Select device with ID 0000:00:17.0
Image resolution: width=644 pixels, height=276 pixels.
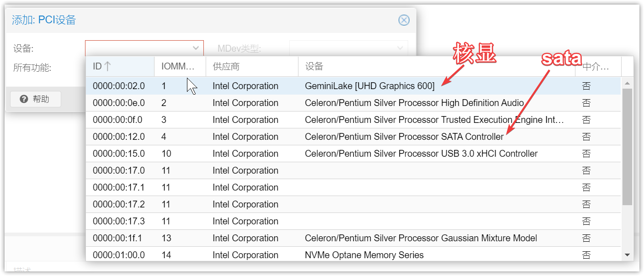point(119,171)
